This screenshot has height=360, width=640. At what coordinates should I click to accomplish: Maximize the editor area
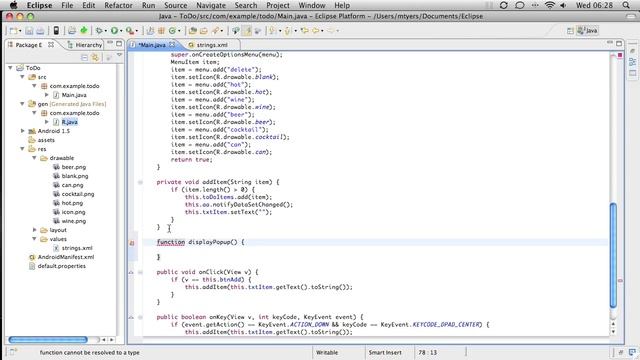point(619,43)
